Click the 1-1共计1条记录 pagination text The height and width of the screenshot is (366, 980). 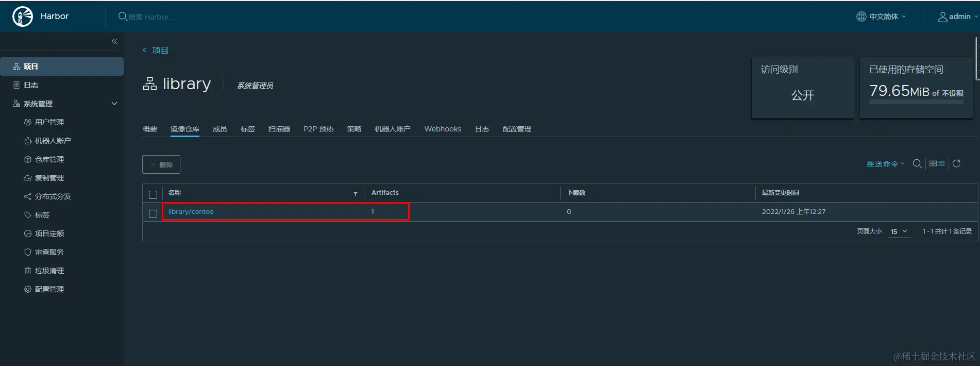947,231
